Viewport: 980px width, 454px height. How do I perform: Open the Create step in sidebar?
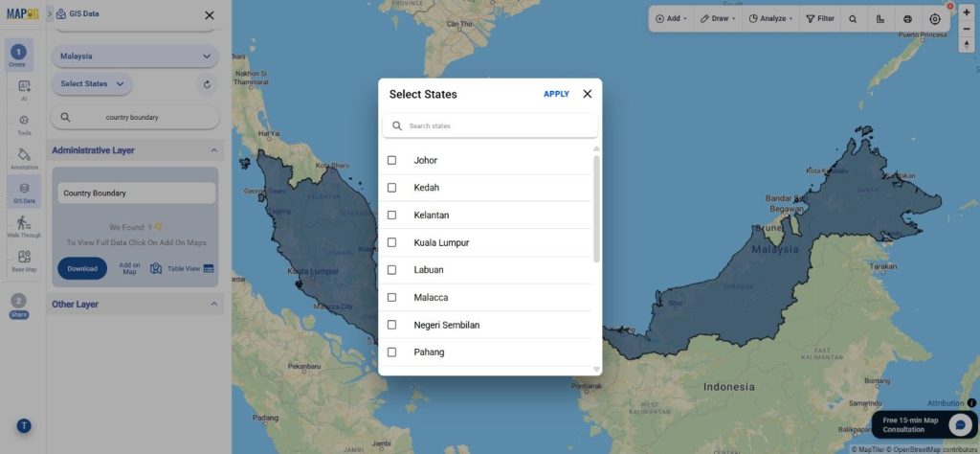coord(18,55)
